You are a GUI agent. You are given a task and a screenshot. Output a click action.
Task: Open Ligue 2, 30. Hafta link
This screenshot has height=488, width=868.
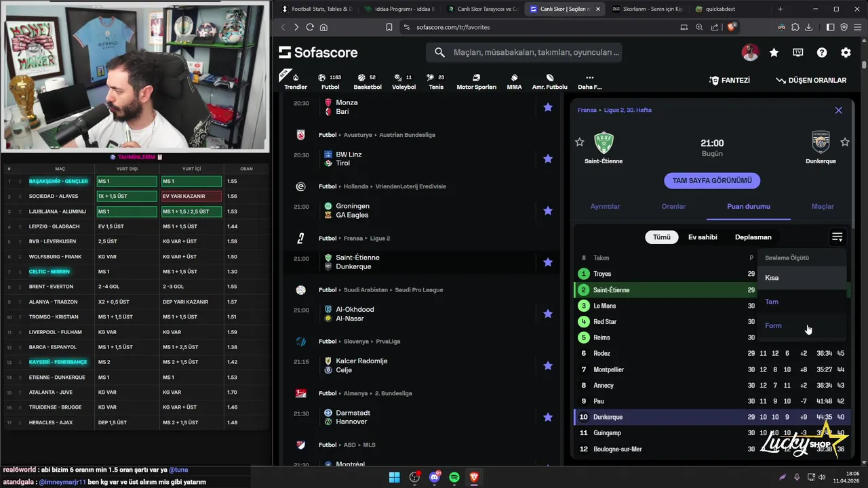(x=627, y=110)
